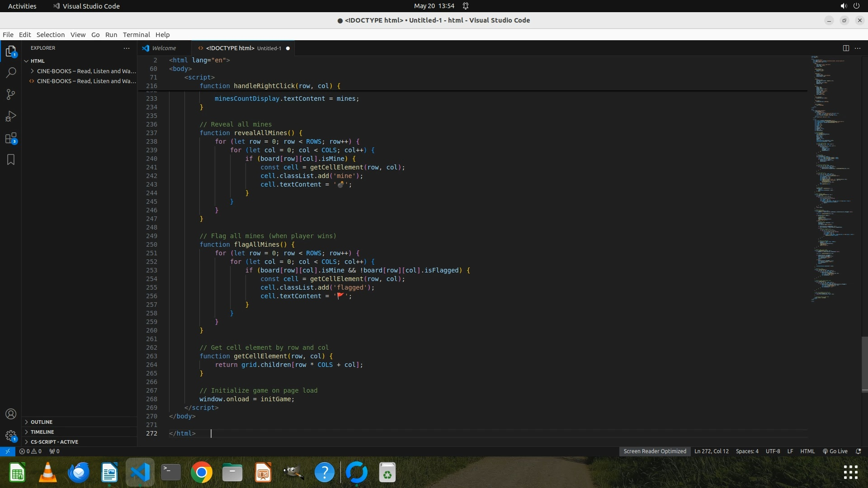Image resolution: width=868 pixels, height=488 pixels.
Task: Open the Bookmarks view icon
Action: (x=11, y=160)
